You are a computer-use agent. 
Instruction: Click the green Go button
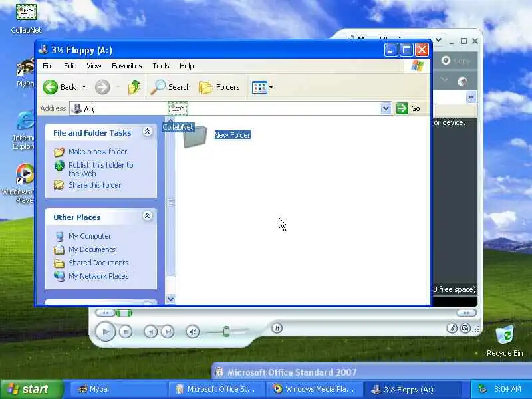[x=408, y=108]
